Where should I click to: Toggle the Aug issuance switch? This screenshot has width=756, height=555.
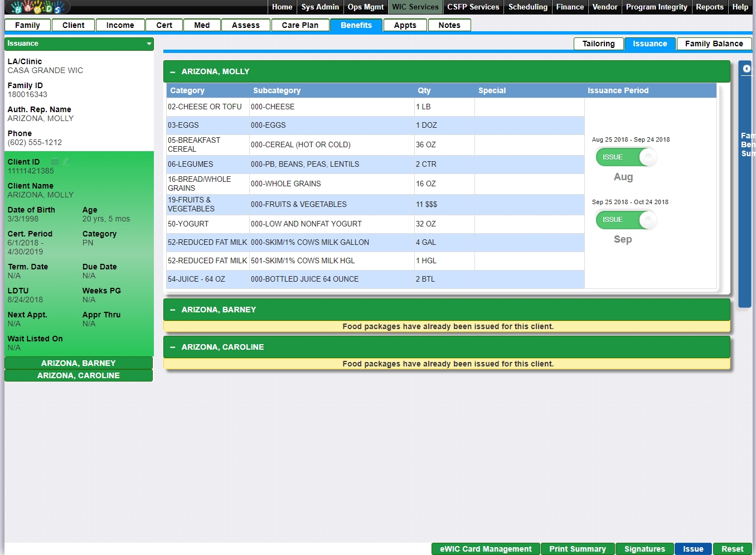click(x=626, y=157)
